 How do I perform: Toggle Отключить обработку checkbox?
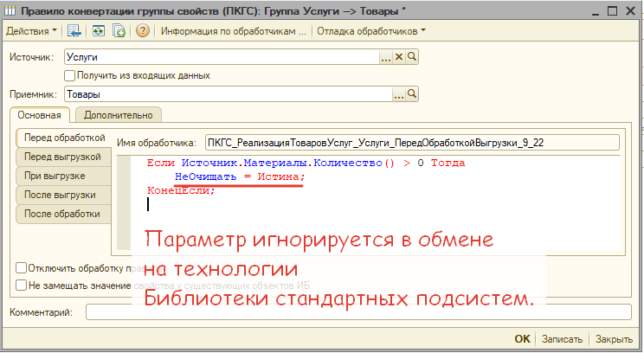coord(22,268)
